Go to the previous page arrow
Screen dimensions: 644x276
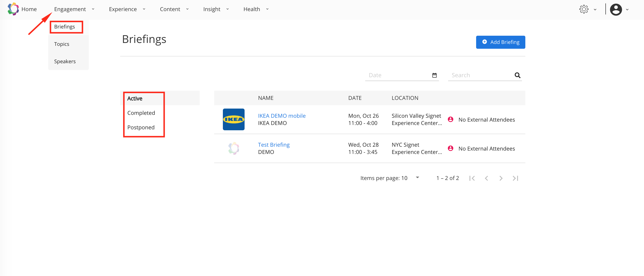click(486, 178)
